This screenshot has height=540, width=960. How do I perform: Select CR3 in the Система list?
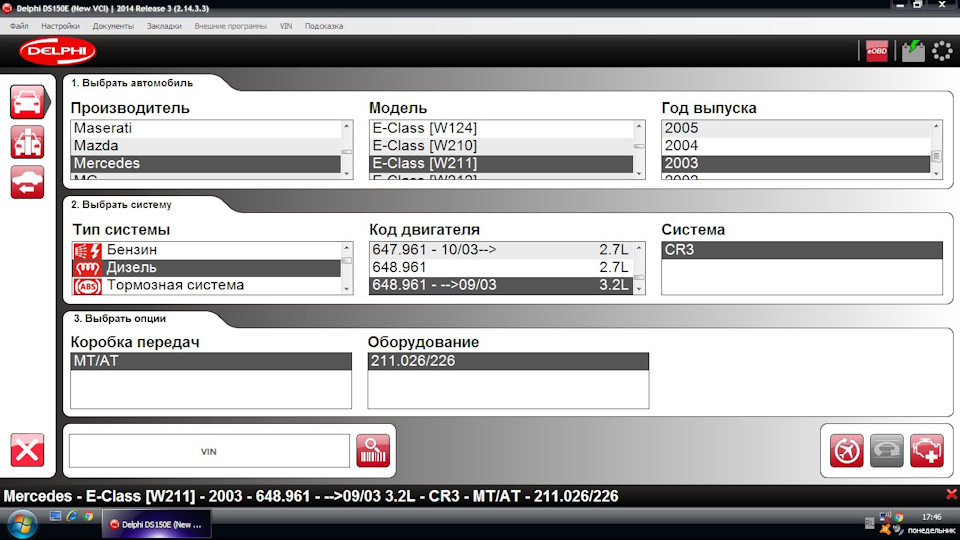[x=802, y=250]
